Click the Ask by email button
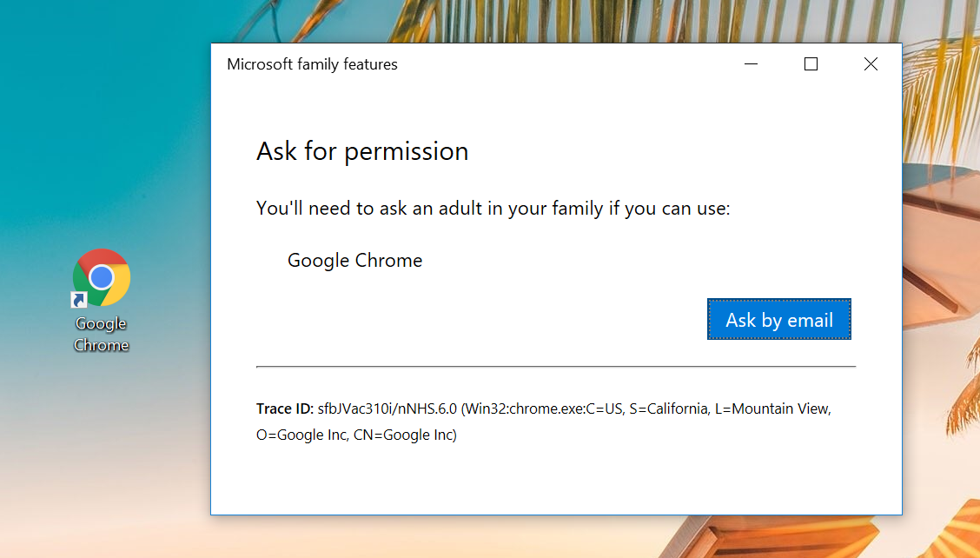980x558 pixels. (x=778, y=320)
